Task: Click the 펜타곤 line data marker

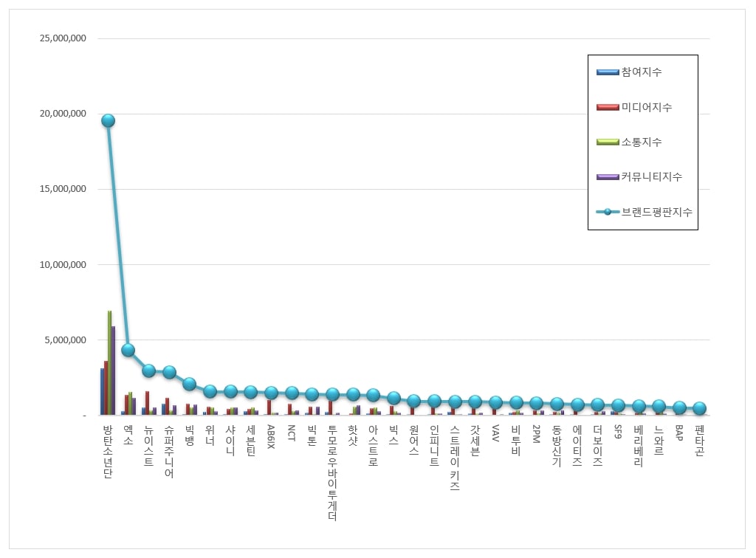Action: click(699, 408)
